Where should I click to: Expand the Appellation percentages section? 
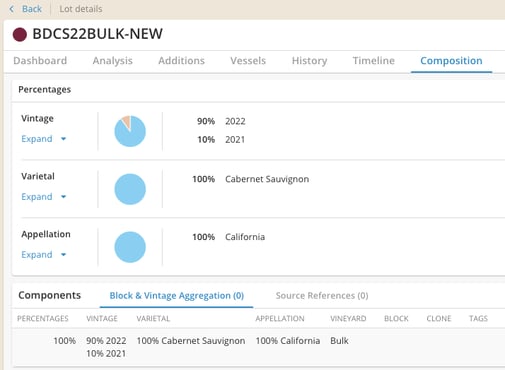pyautogui.click(x=37, y=255)
